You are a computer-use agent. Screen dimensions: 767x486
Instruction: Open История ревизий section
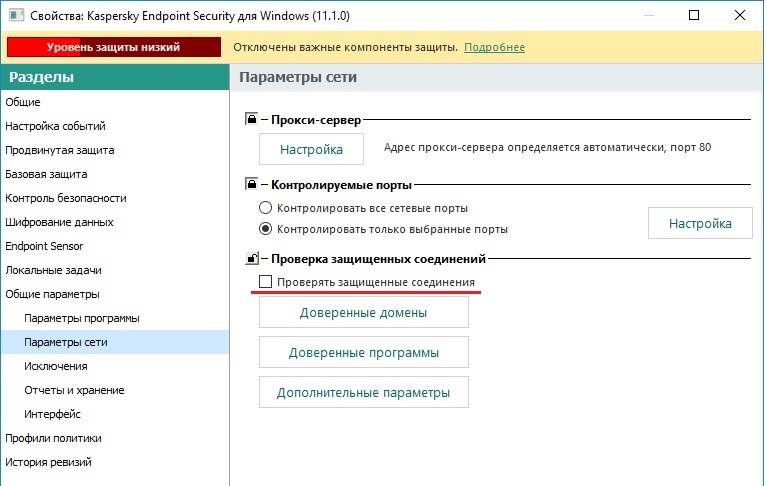(48, 462)
